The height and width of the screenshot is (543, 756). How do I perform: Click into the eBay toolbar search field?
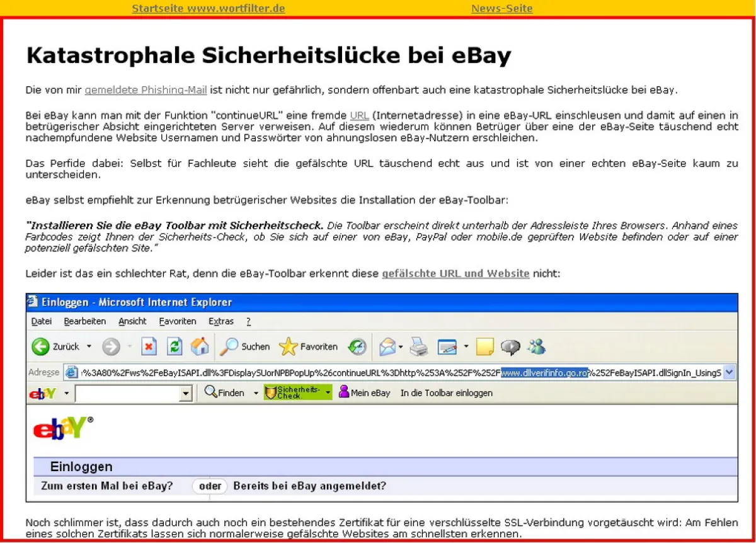pos(127,394)
